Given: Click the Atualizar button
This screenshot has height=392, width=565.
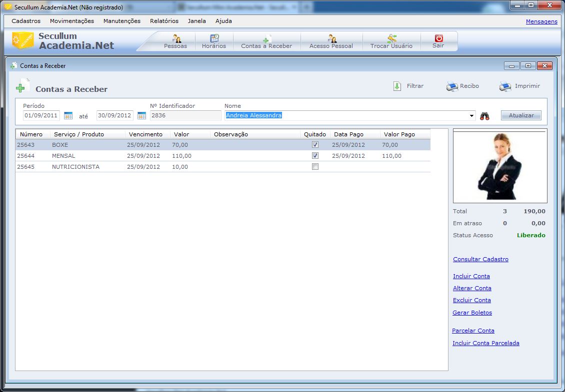Looking at the screenshot, I should (x=521, y=115).
